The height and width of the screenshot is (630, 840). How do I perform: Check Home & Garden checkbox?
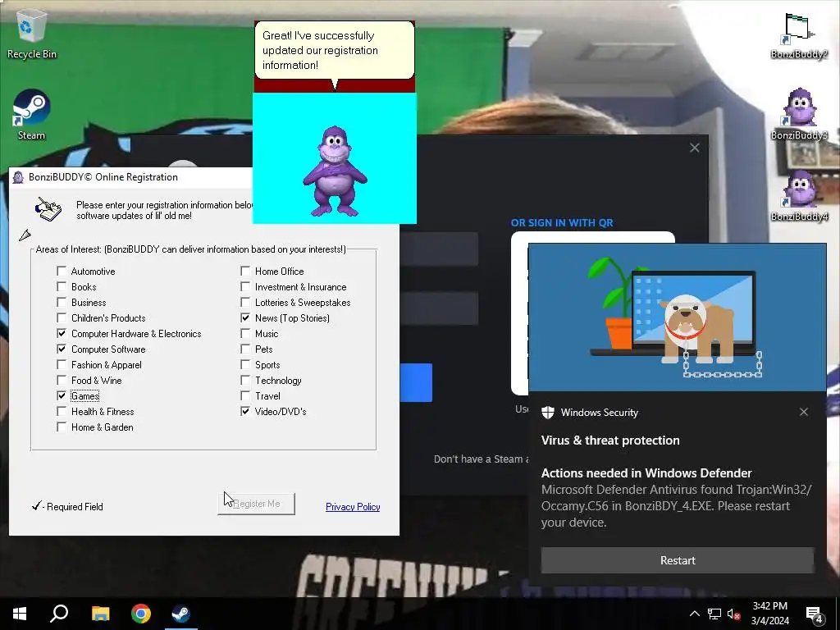62,427
